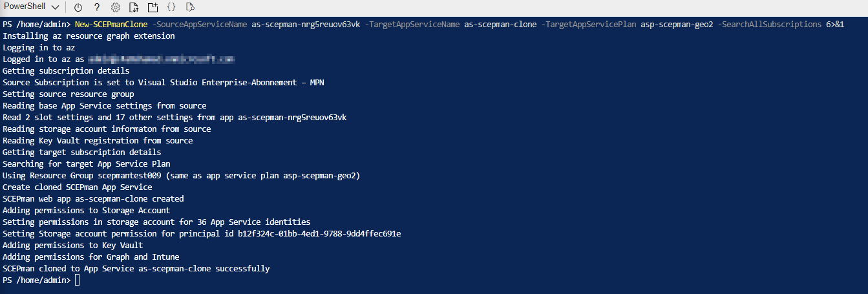
Task: Click the 'Adding permissions to Key Vault' line
Action: point(73,246)
